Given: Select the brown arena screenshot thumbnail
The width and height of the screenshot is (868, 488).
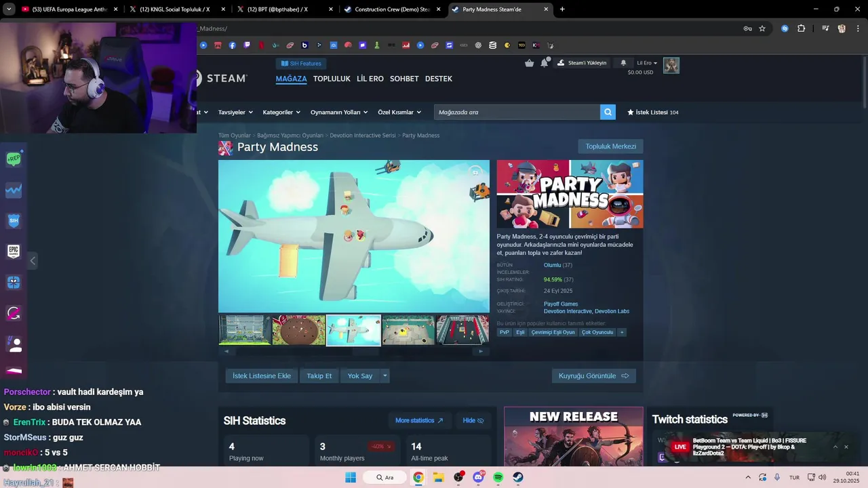Looking at the screenshot, I should [x=299, y=330].
